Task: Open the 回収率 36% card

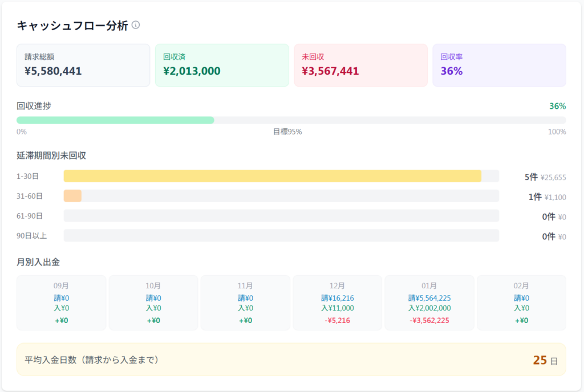Action: click(x=499, y=65)
